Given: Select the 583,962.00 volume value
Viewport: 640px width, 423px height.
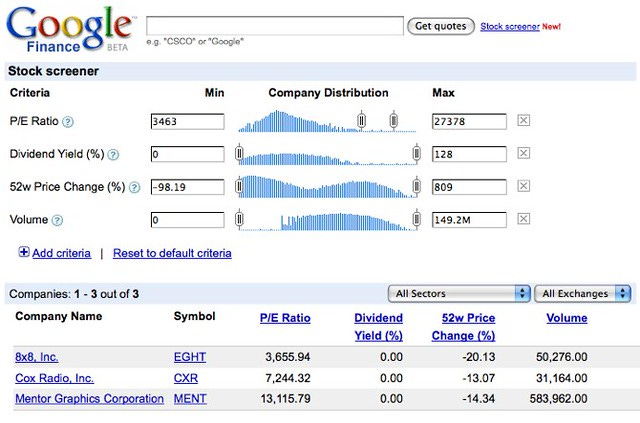Looking at the screenshot, I should click(x=558, y=399).
